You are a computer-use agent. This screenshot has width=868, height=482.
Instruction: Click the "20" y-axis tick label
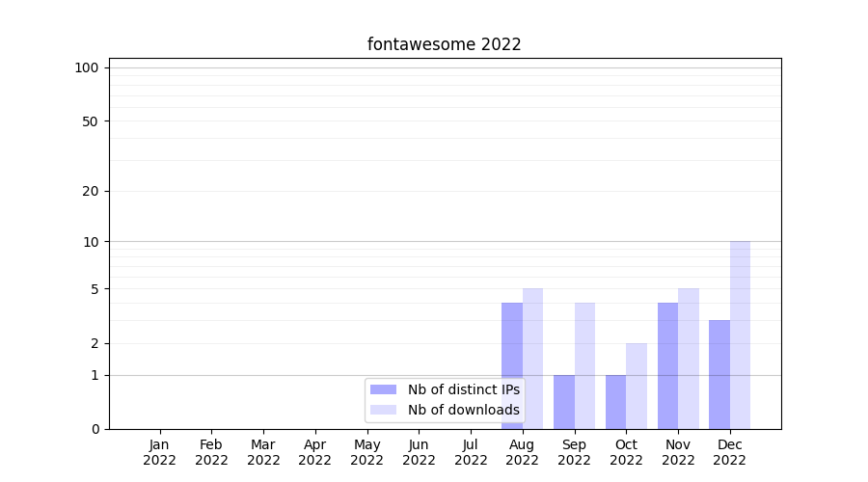tap(91, 191)
